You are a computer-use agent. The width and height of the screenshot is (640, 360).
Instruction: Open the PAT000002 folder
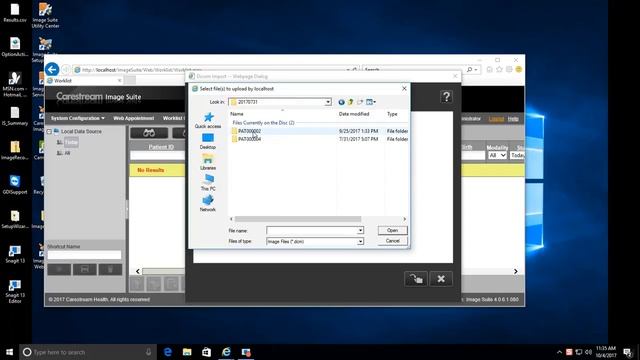(249, 131)
